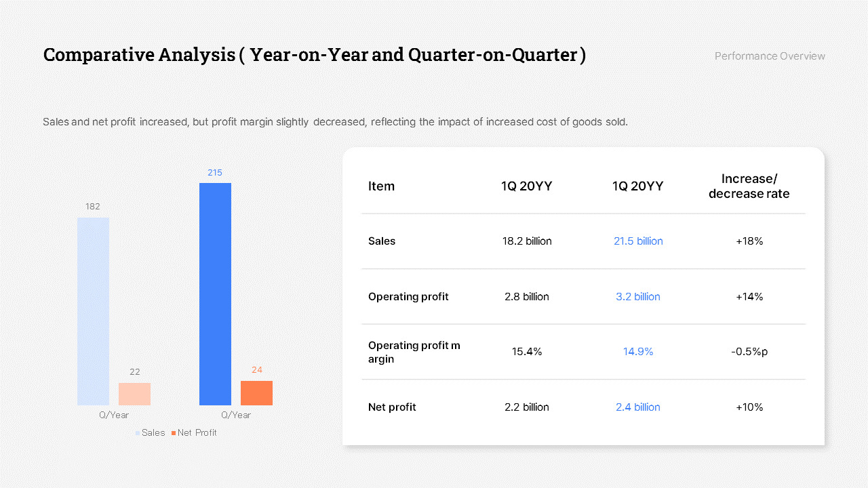This screenshot has width=868, height=488.
Task: Open the Increase/decrease rate column header
Action: pos(749,186)
